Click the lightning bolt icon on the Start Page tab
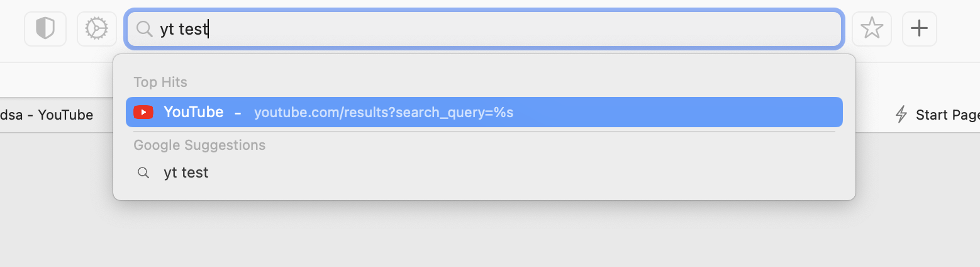Screen dimensions: 980x267 (901, 115)
